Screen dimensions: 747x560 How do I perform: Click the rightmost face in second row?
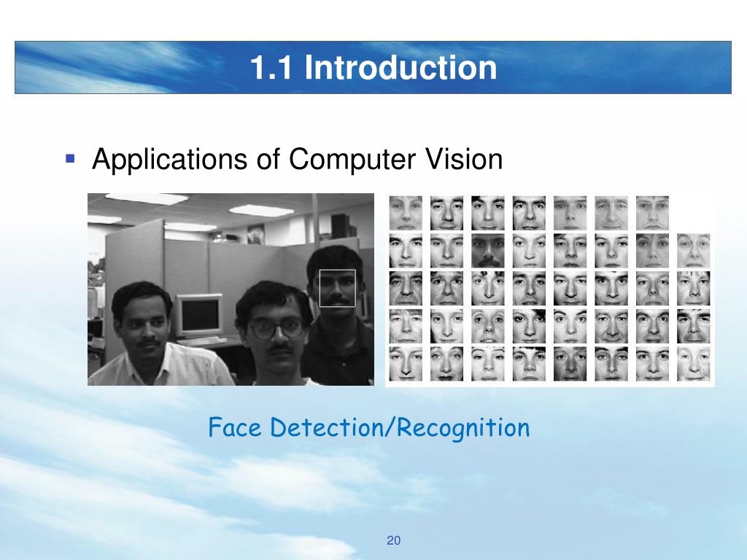coord(693,251)
